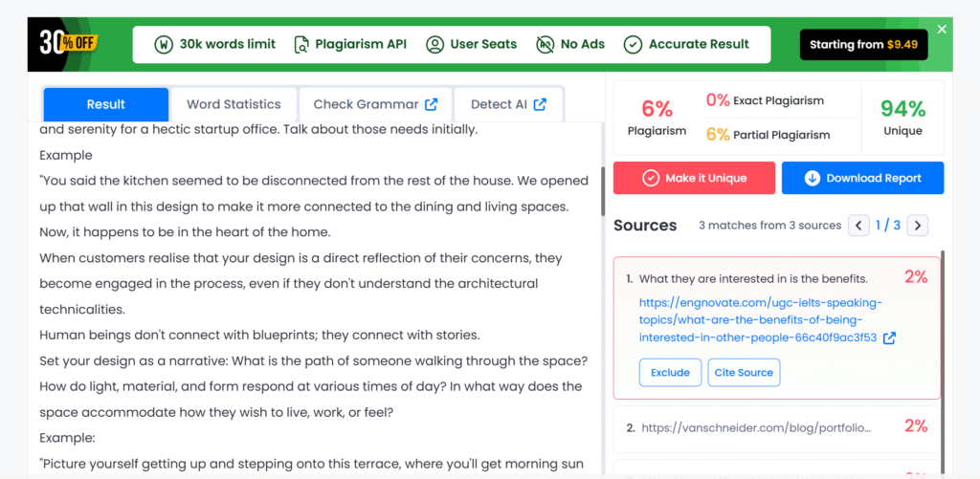Viewport: 980px width, 479px height.
Task: Click the 0% Exact Plagiarism label
Action: pyautogui.click(x=765, y=100)
